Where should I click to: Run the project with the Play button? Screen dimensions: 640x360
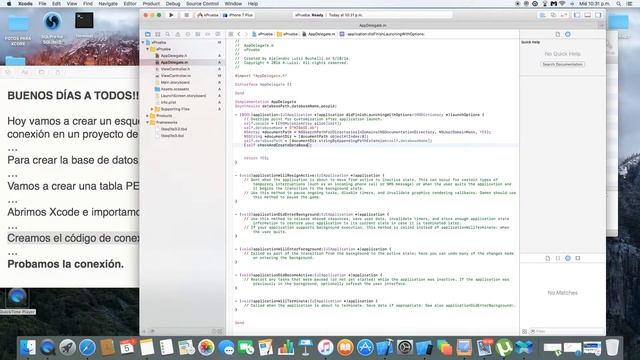(x=171, y=15)
